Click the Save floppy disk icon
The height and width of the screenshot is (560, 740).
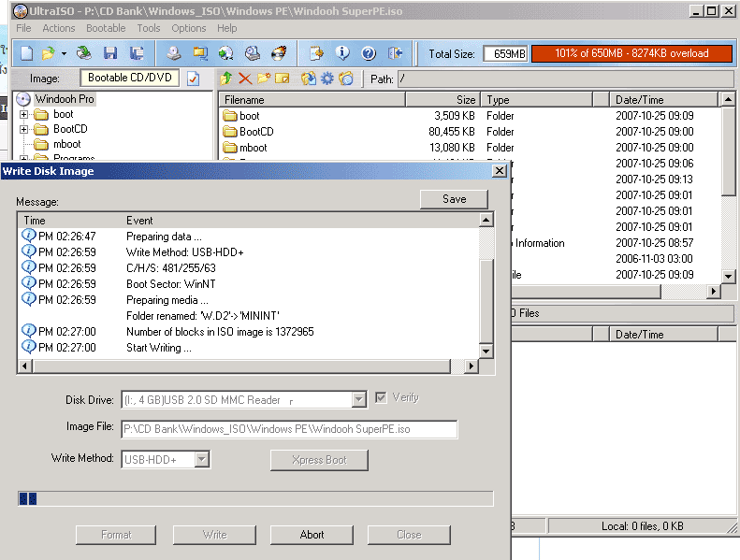pyautogui.click(x=110, y=53)
